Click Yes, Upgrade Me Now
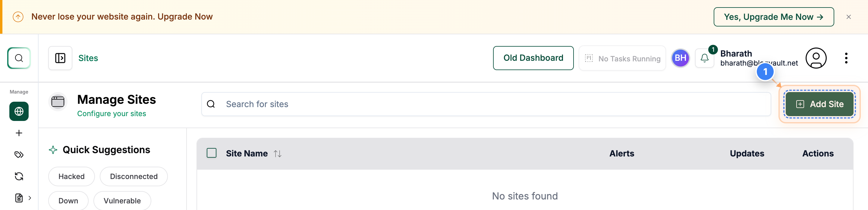868x210 pixels. point(773,17)
